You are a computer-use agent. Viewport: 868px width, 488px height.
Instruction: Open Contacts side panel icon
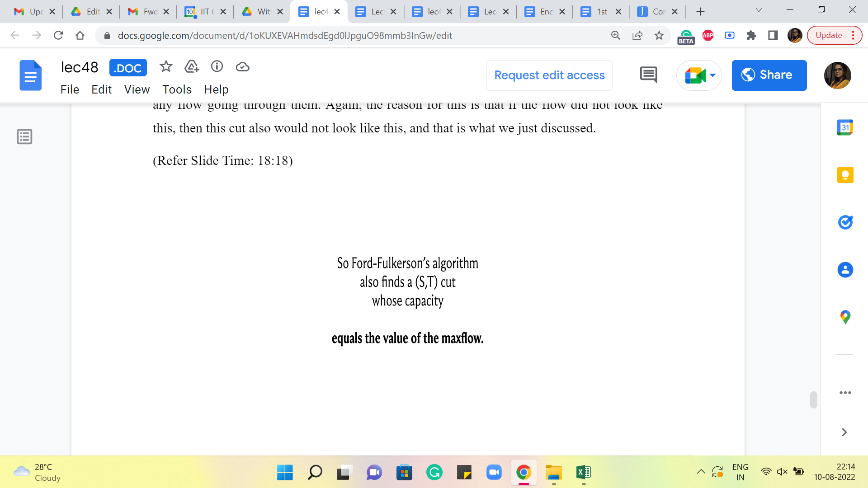pyautogui.click(x=845, y=270)
